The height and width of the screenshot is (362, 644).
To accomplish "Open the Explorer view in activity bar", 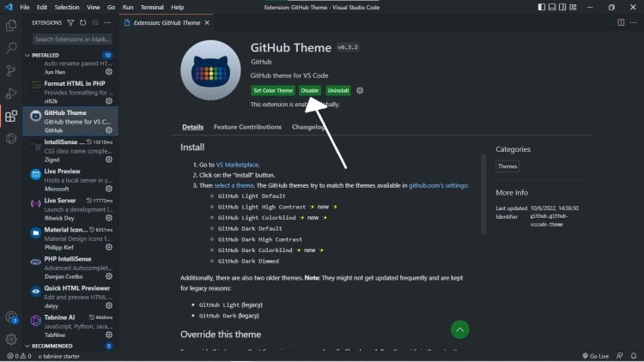I will [x=11, y=26].
